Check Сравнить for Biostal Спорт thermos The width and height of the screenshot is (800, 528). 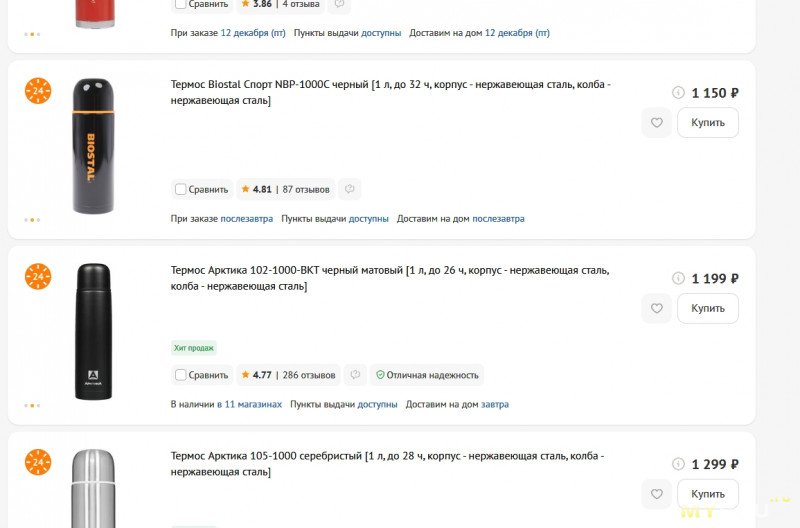coord(180,189)
